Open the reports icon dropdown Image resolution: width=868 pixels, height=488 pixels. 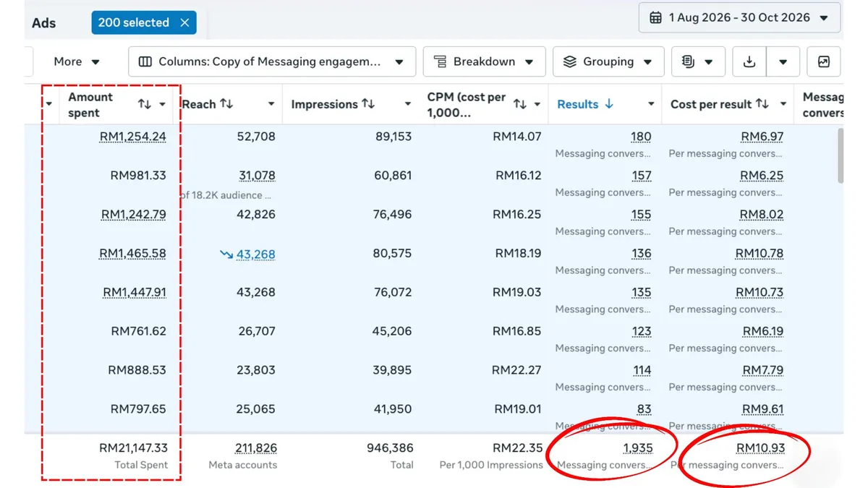[x=698, y=61]
